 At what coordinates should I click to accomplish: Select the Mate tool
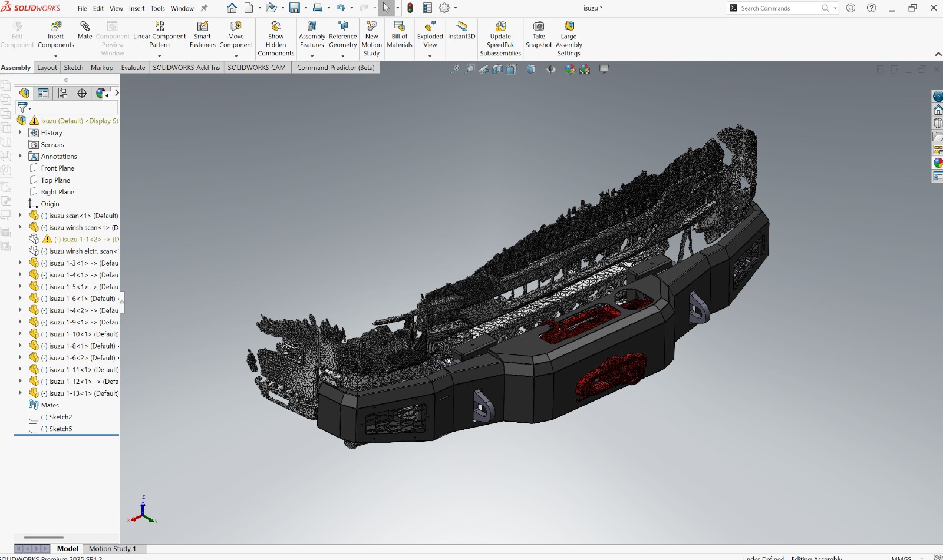click(85, 31)
